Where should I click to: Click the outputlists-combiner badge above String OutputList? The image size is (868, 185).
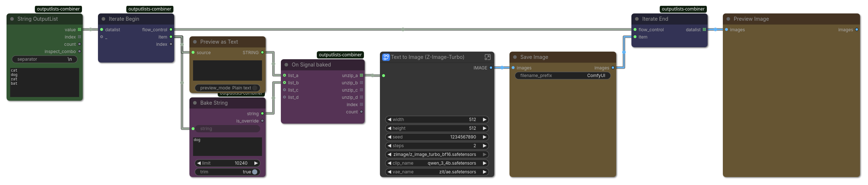pos(58,9)
